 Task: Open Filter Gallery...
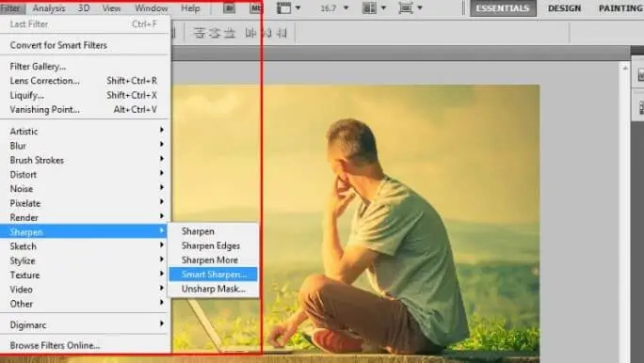click(x=85, y=67)
